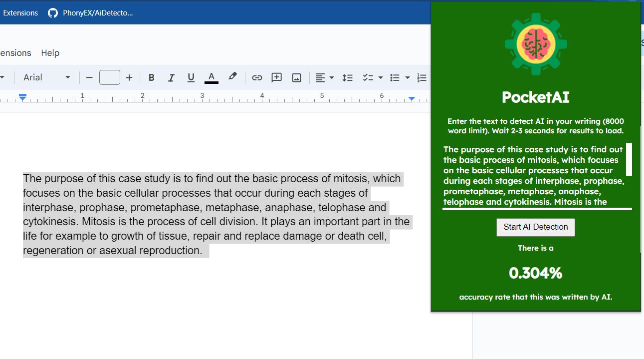This screenshot has width=644, height=359.
Task: Click the Start AI Detection button
Action: [536, 227]
